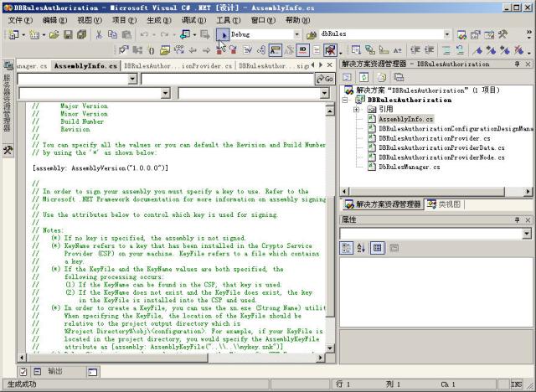Open the Toolbox hammer icon in top toolbar
The height and width of the screenshot is (392, 536).
(x=502, y=34)
